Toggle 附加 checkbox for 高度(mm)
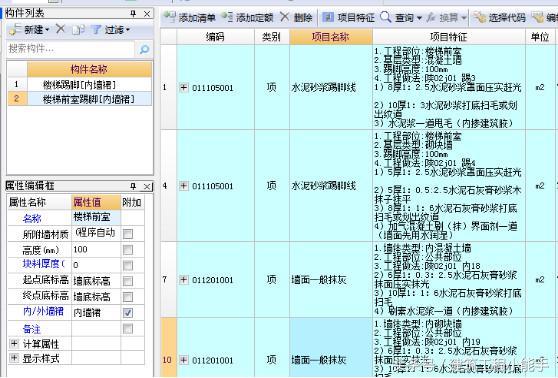This screenshot has height=378, width=558. (x=128, y=250)
